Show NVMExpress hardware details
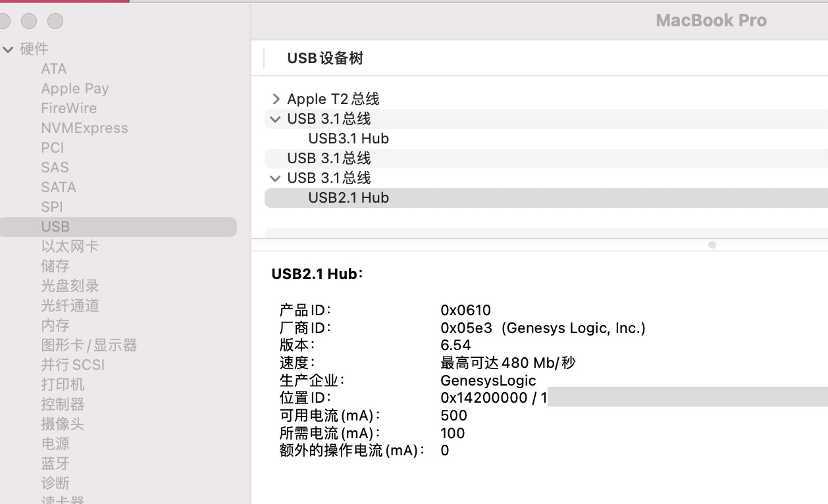This screenshot has width=828, height=504. click(84, 128)
